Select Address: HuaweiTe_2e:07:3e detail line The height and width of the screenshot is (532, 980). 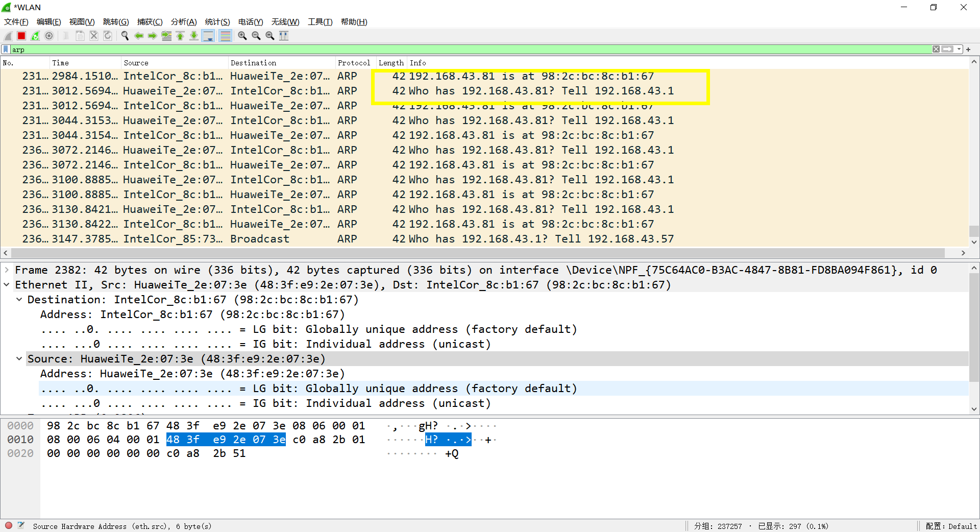point(503,374)
